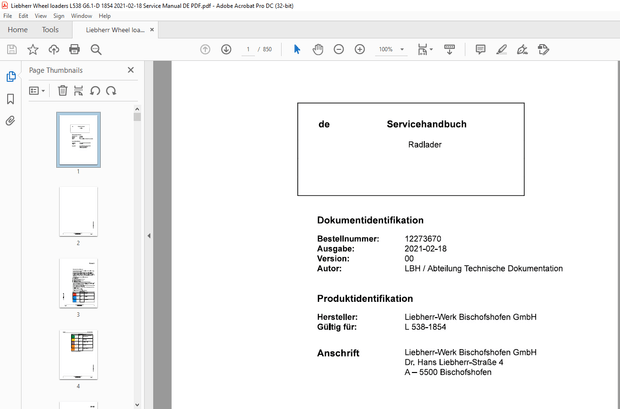Zoom out with minus icon
Viewport: 620px width, 409px height.
click(339, 49)
